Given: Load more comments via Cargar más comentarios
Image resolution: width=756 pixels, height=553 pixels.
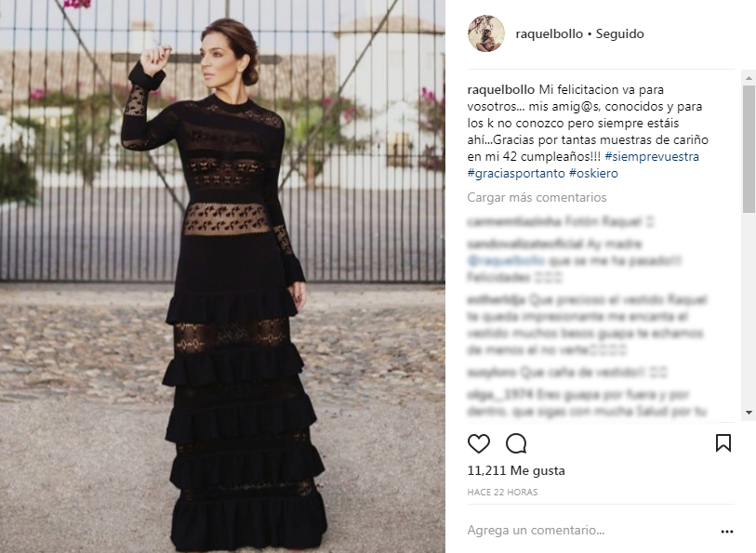Looking at the screenshot, I should 537,197.
